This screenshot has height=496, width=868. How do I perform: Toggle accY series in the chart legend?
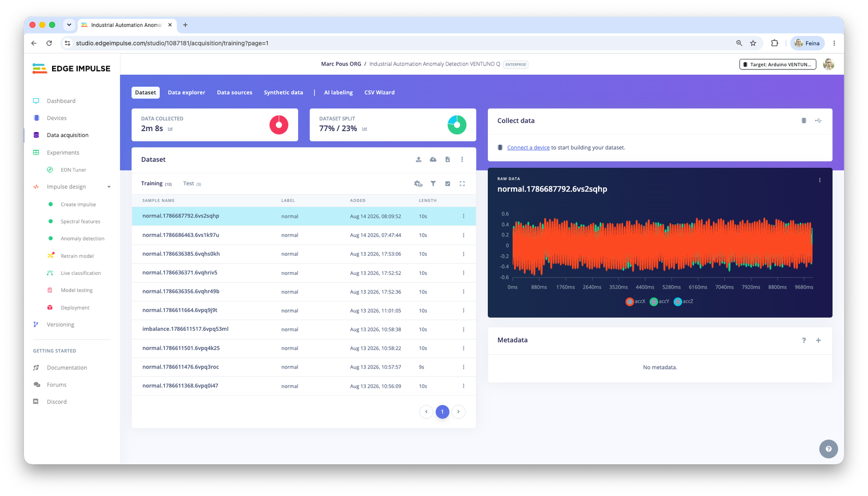coord(659,302)
